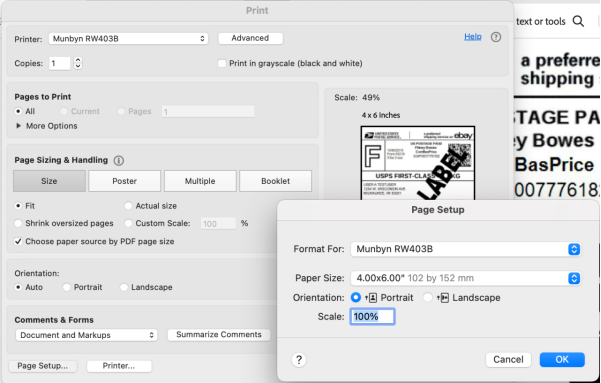The height and width of the screenshot is (383, 601).
Task: Click the label print preview thumbnail
Action: (418, 163)
